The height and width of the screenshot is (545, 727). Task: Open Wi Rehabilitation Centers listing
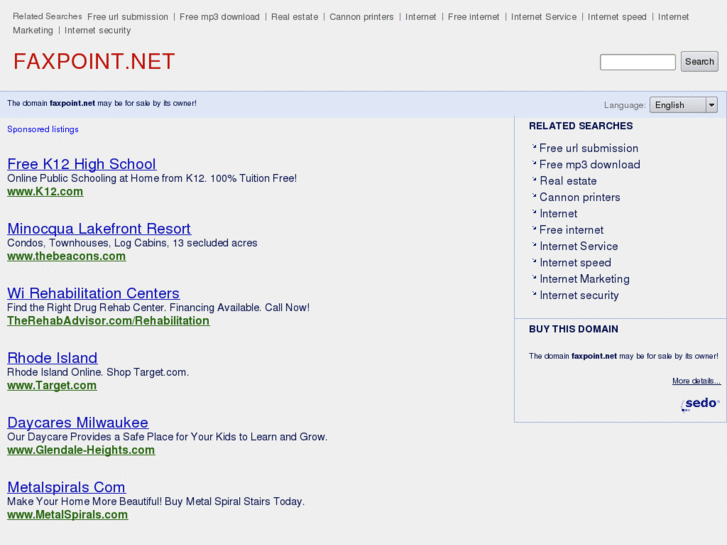coord(93,293)
